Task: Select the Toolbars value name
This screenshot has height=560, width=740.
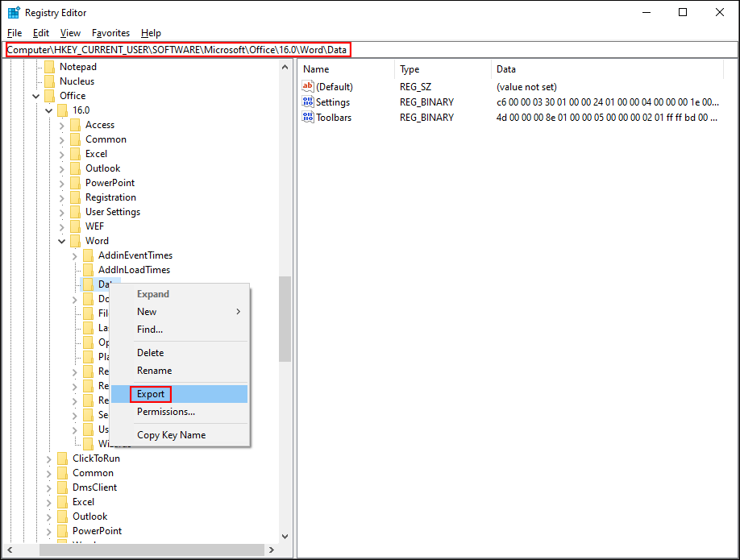Action: point(334,118)
